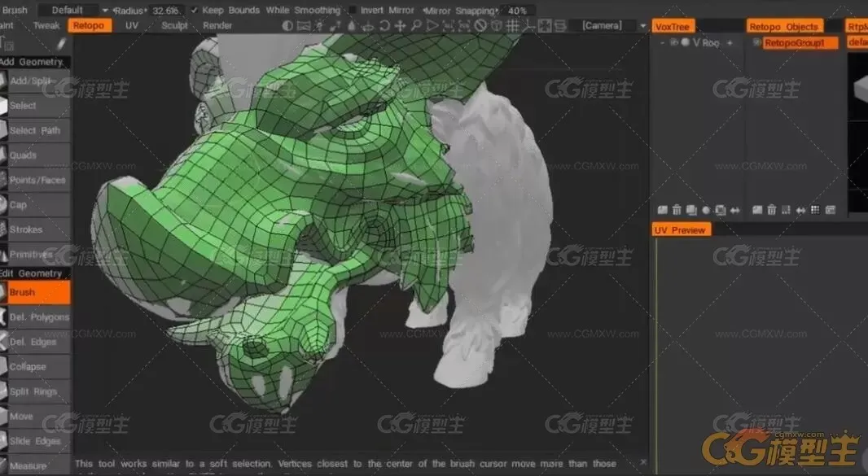868x476 pixels.
Task: Select the Add/Split retopo tool
Action: (36, 81)
